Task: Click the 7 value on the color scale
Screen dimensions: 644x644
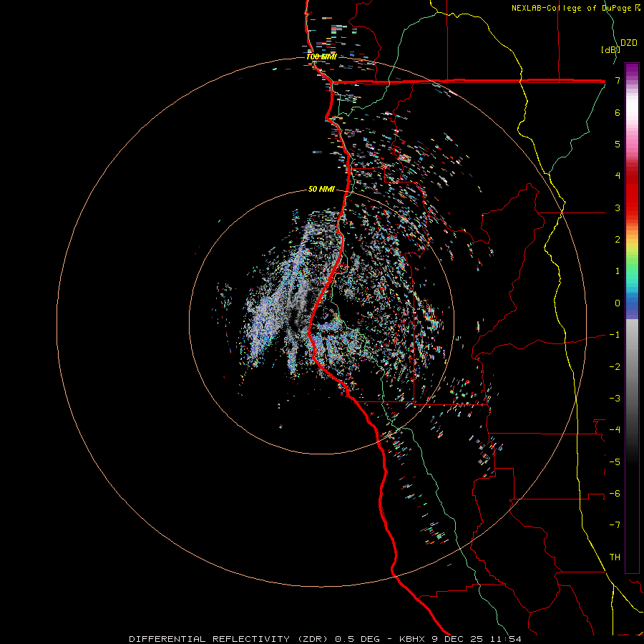Action: click(618, 80)
